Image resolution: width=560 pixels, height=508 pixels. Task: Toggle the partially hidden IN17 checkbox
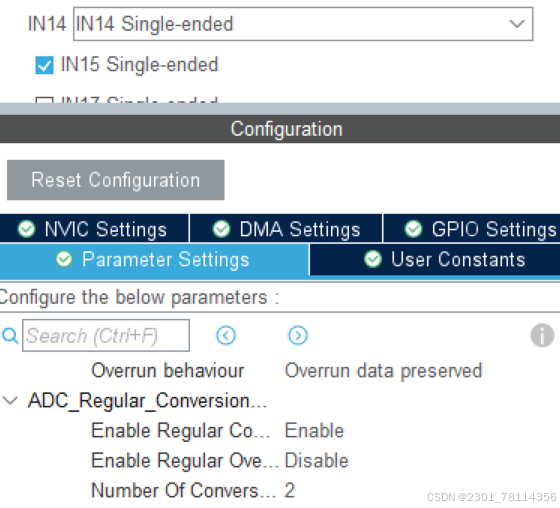coord(44,100)
